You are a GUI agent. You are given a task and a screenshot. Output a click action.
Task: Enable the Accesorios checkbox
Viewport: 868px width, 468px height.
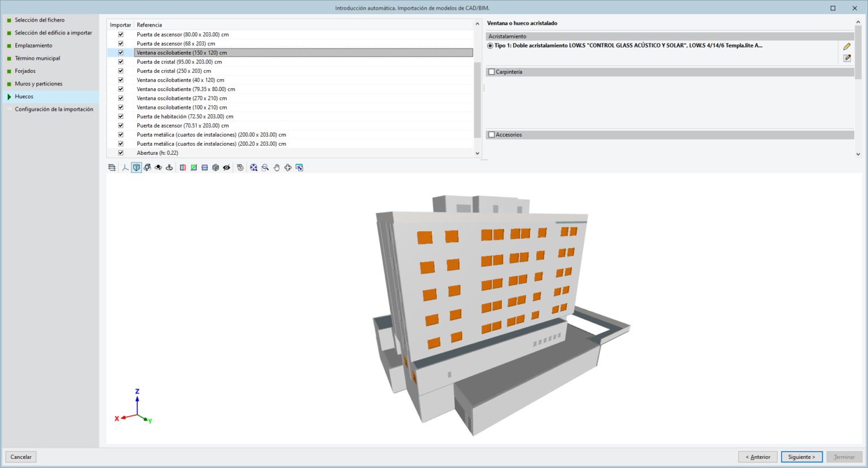(x=491, y=135)
